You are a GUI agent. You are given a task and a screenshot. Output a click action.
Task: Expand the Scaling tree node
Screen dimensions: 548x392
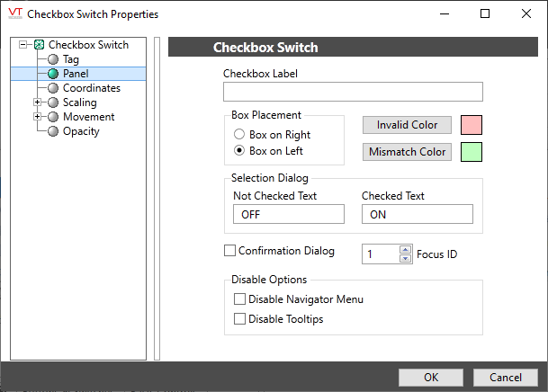coord(37,102)
